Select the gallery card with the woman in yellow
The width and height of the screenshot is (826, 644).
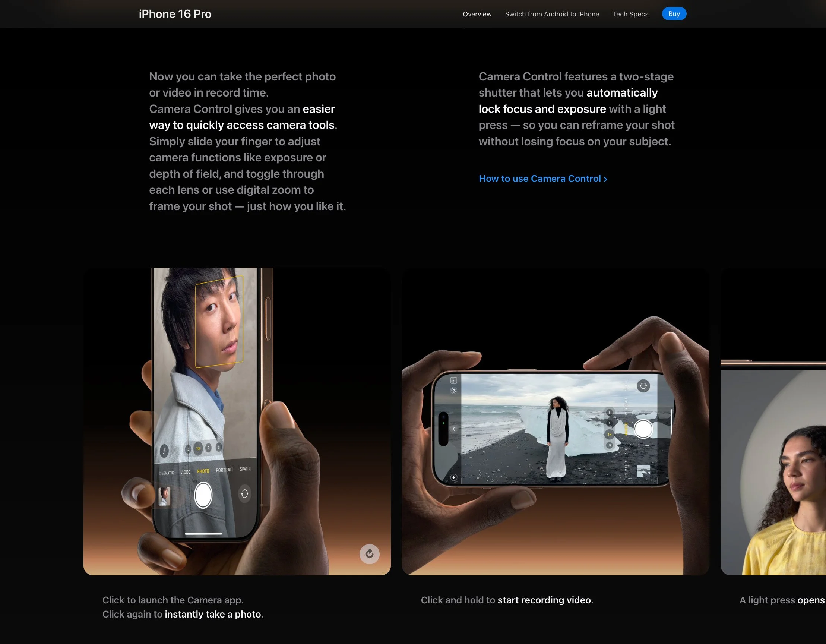coord(773,422)
